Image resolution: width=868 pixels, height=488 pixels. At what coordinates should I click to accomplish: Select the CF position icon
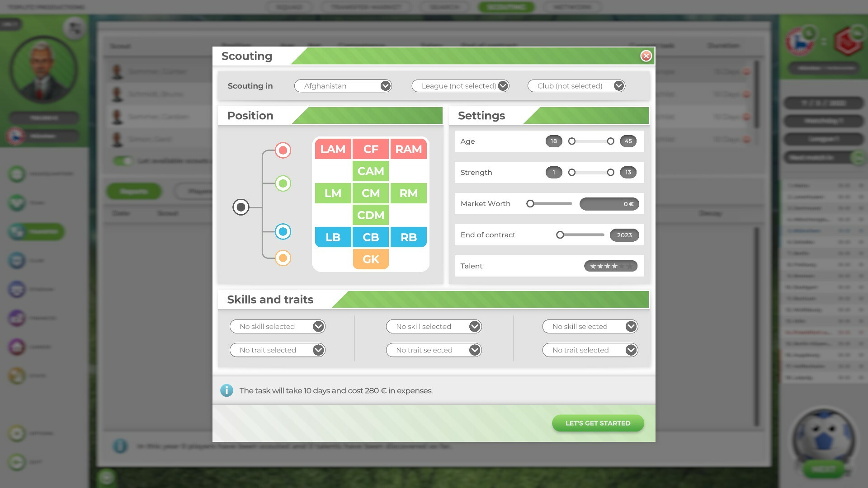(370, 149)
